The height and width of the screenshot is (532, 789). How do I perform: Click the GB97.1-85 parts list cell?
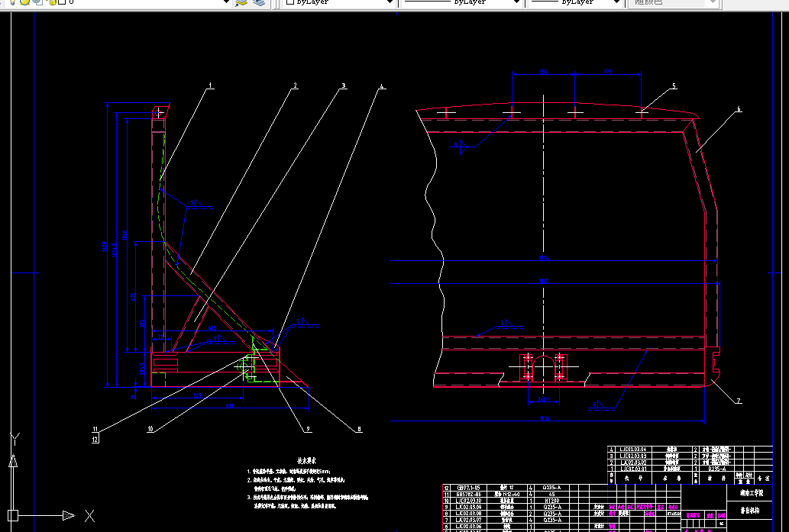point(468,488)
